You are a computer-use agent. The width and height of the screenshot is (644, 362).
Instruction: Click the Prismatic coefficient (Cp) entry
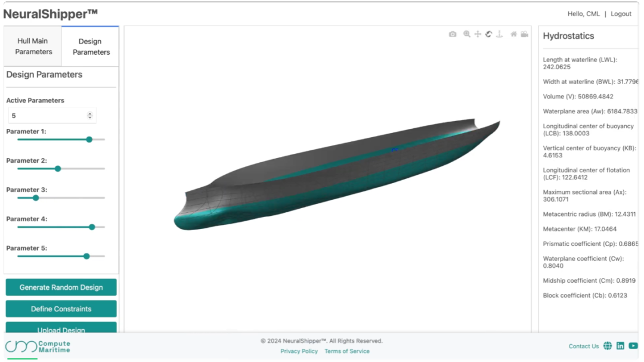(590, 244)
